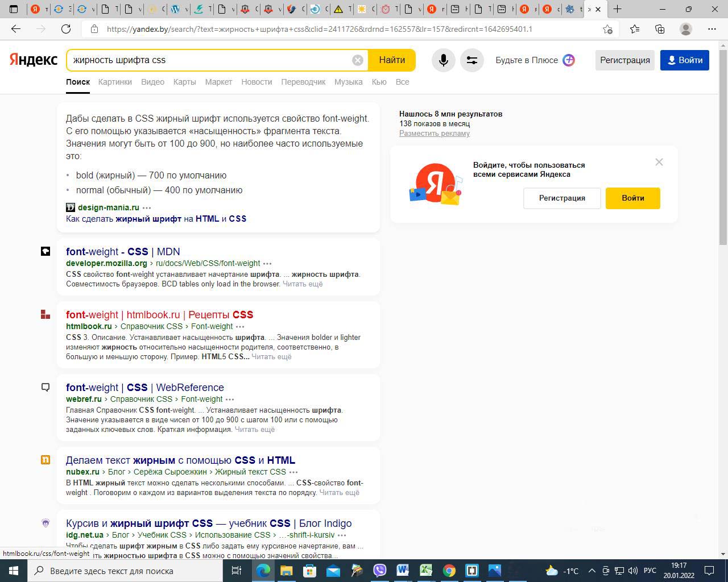Click the Регистрация button in the header

624,60
